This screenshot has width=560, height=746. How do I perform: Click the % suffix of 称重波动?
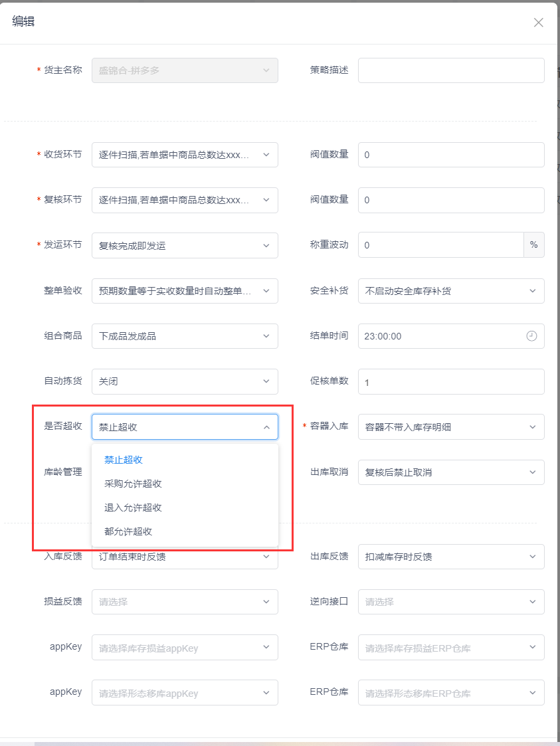pos(534,244)
